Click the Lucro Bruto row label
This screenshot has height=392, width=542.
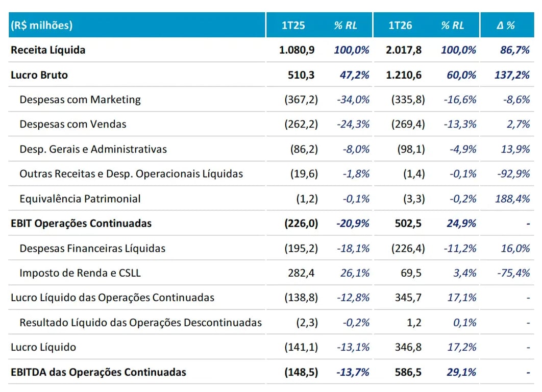coord(39,75)
